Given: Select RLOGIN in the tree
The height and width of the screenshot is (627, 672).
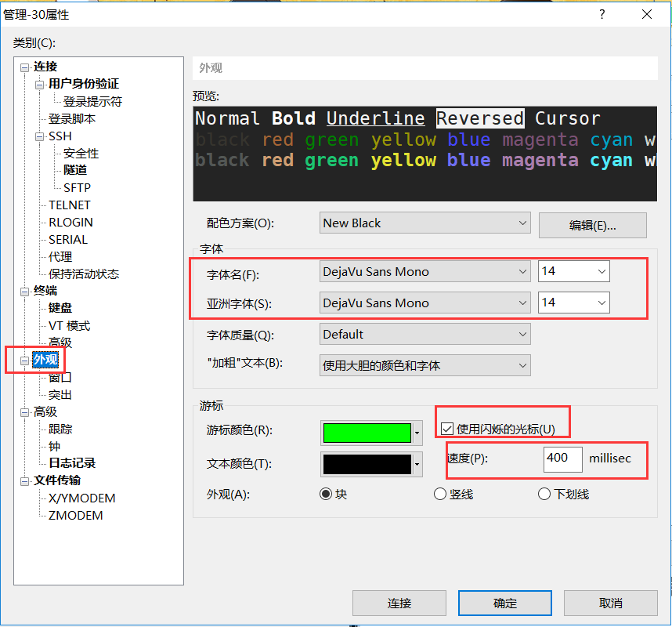Looking at the screenshot, I should [x=70, y=222].
